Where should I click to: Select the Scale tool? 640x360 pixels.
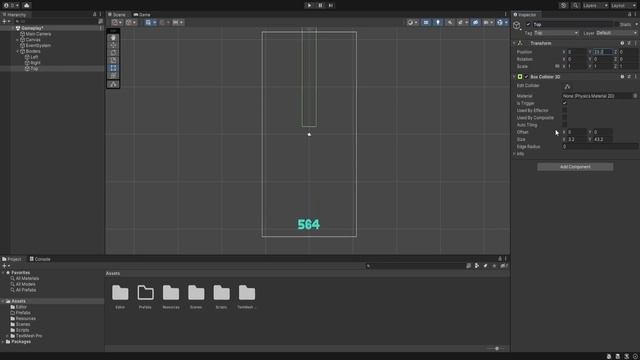pos(113,60)
